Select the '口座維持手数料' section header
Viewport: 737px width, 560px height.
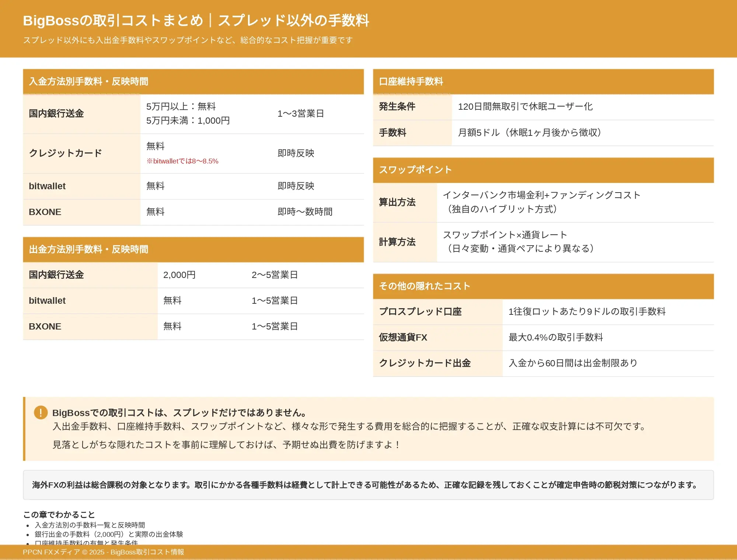(544, 81)
